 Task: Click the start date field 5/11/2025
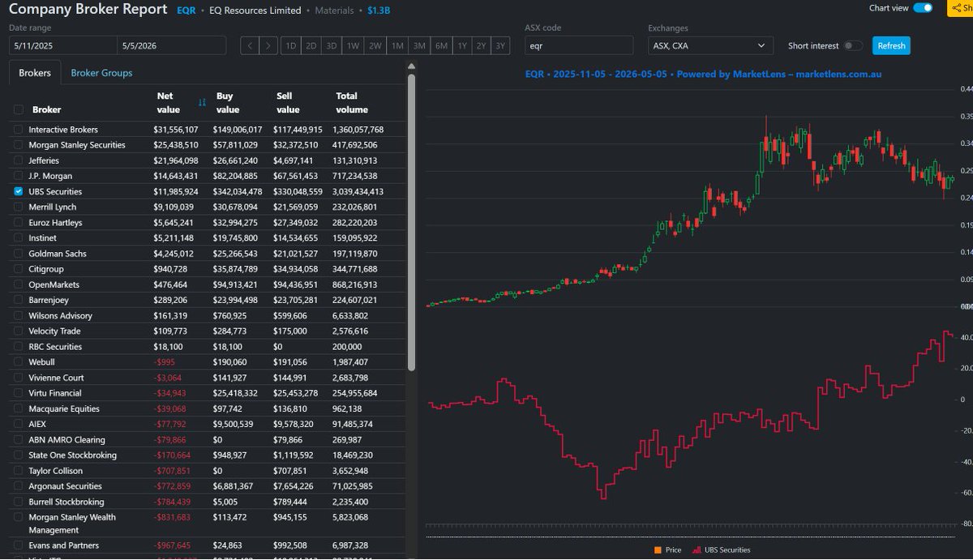pos(63,45)
